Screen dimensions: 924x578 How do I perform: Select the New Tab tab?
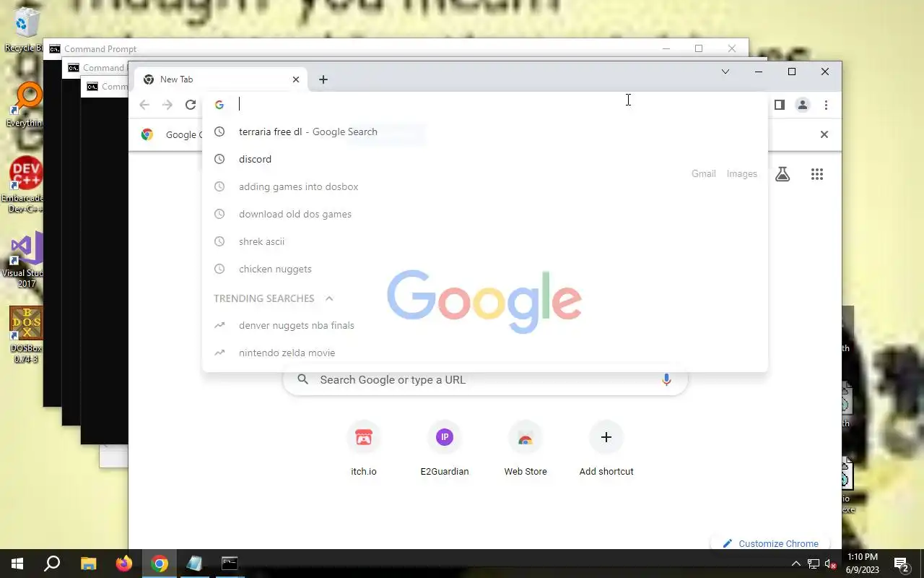pyautogui.click(x=220, y=79)
